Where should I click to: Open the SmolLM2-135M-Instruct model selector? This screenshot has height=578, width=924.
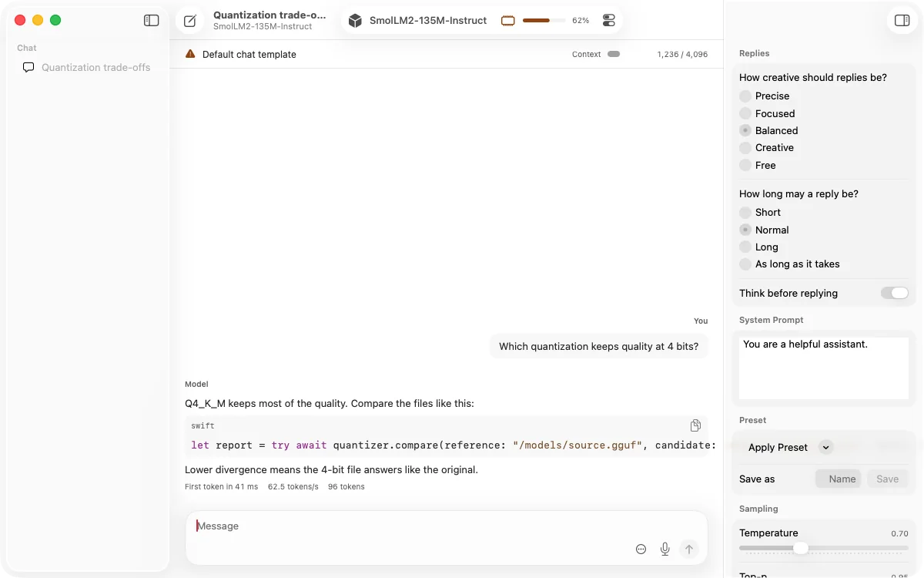(428, 21)
